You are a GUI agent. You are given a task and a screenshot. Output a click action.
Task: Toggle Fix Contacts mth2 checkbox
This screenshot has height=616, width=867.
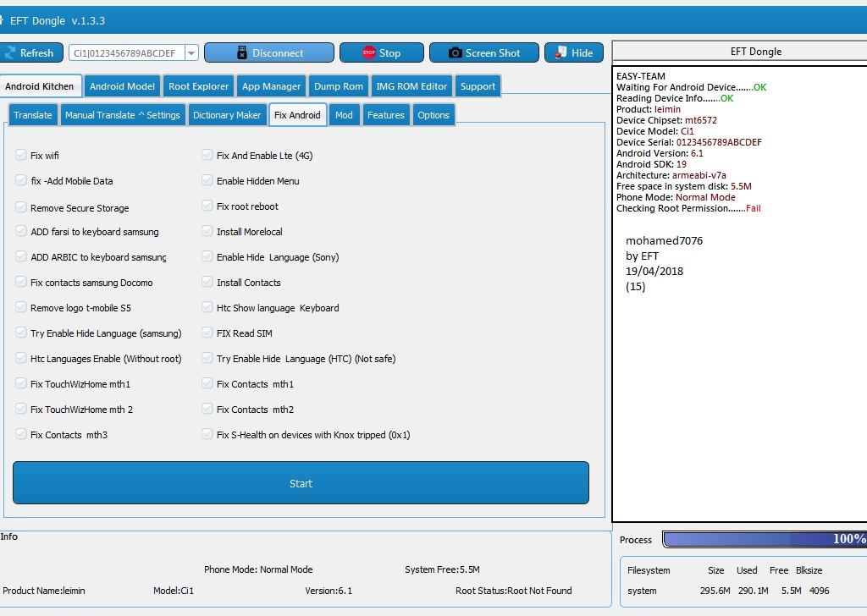pos(207,409)
